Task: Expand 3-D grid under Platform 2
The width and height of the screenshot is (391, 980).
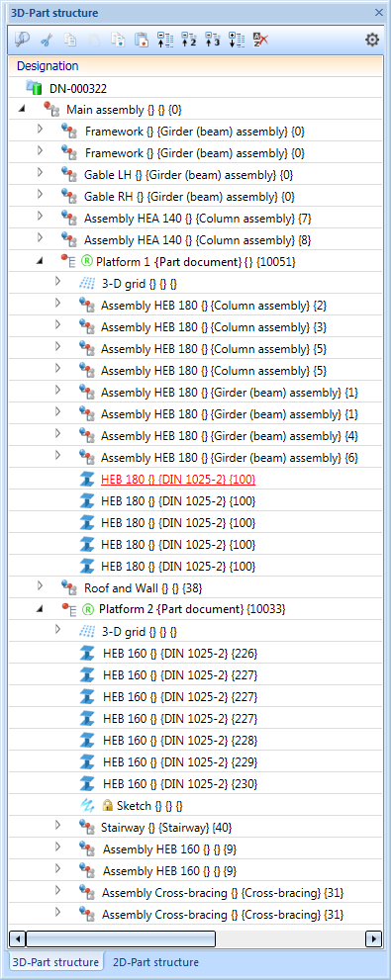Action: coord(58,628)
